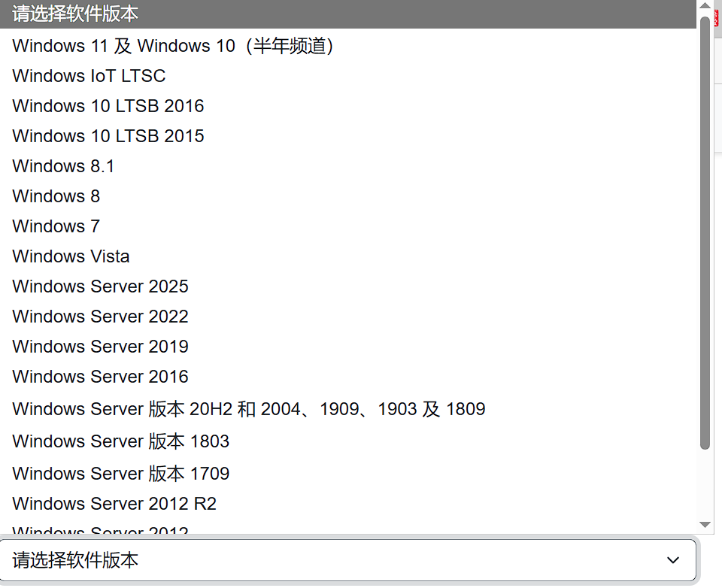Select the placeholder option 请选择软件版本 in list
The image size is (722, 588).
coord(348,14)
